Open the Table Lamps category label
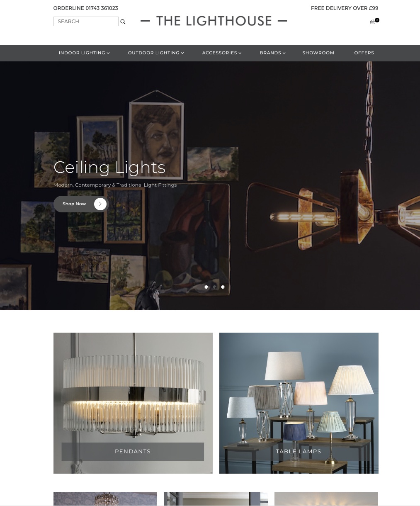 click(299, 451)
